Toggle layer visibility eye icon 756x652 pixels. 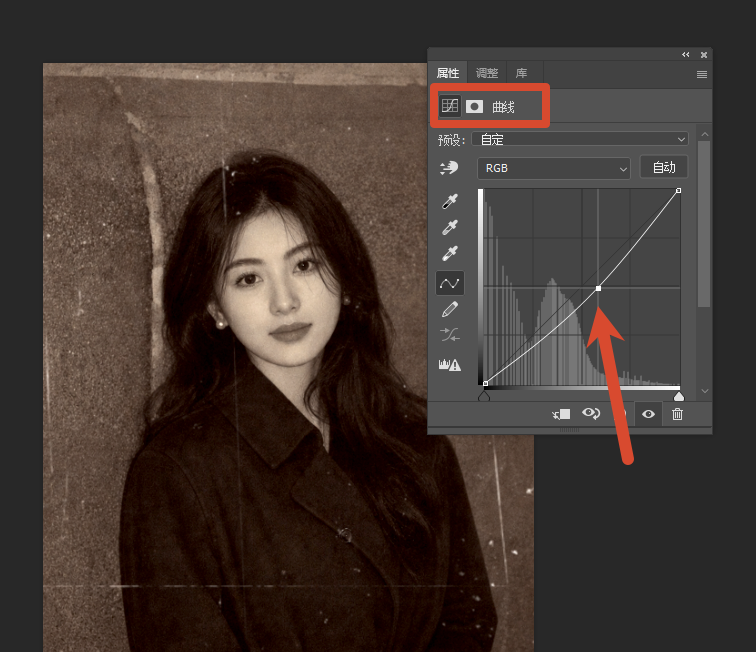coord(648,414)
